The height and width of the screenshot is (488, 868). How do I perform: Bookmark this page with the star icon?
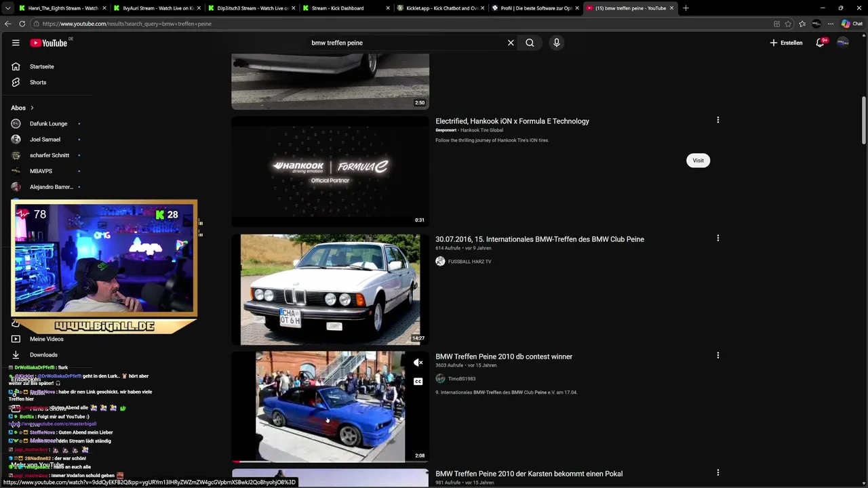coord(788,24)
